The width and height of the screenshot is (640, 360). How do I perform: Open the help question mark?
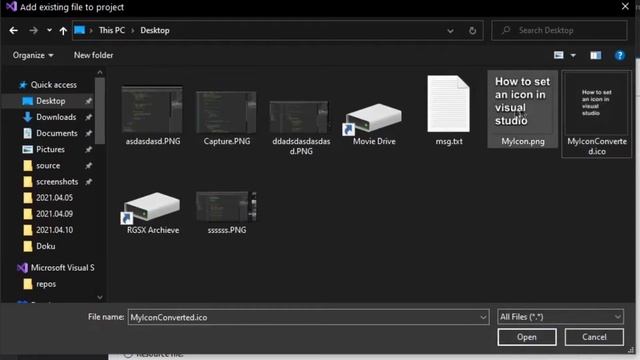[620, 55]
